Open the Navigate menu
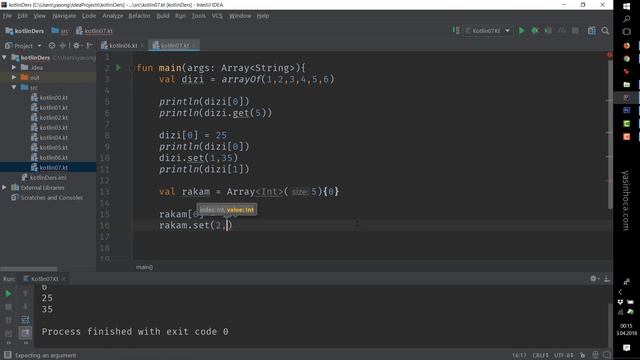 64,16
